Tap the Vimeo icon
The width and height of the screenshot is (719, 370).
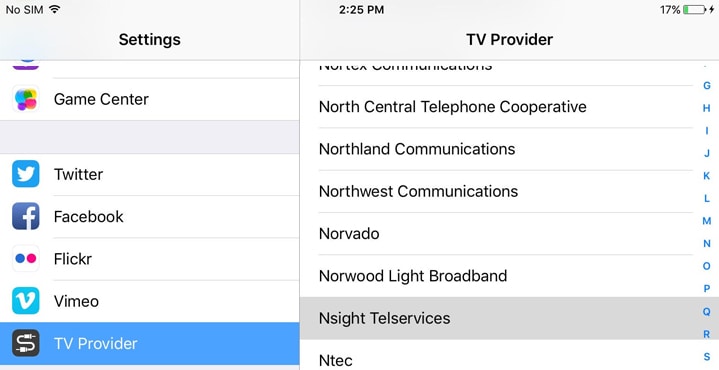pos(26,301)
